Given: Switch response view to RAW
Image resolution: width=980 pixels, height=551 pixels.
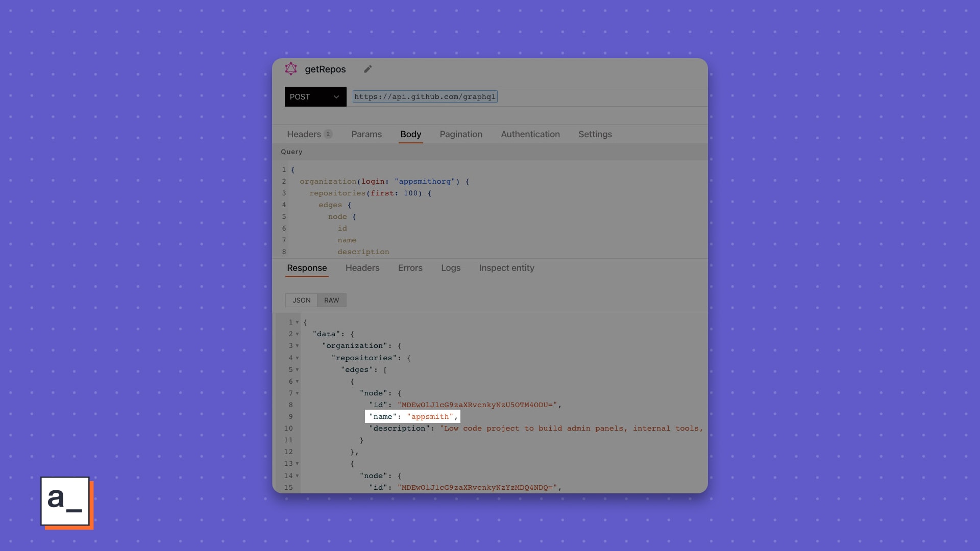Looking at the screenshot, I should (x=332, y=300).
